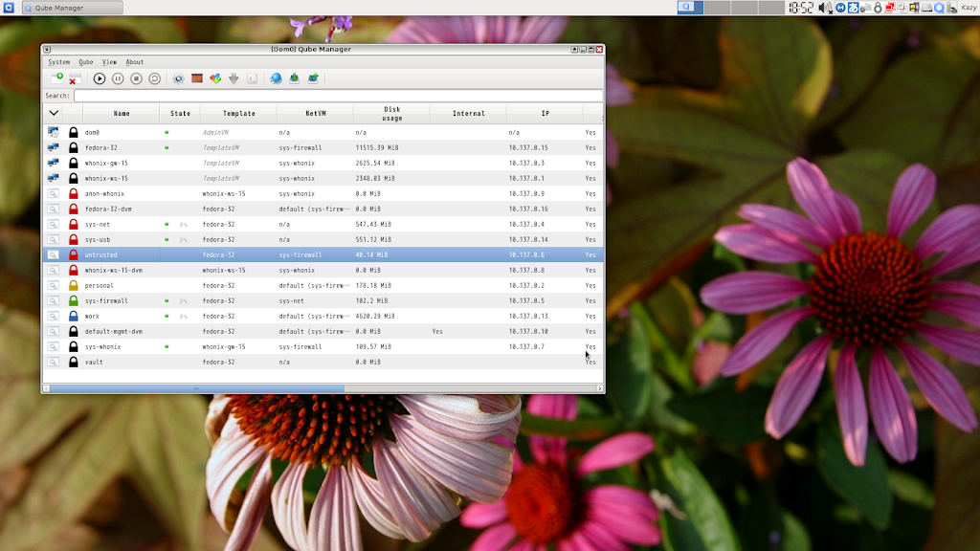Select the work qube row

[323, 316]
